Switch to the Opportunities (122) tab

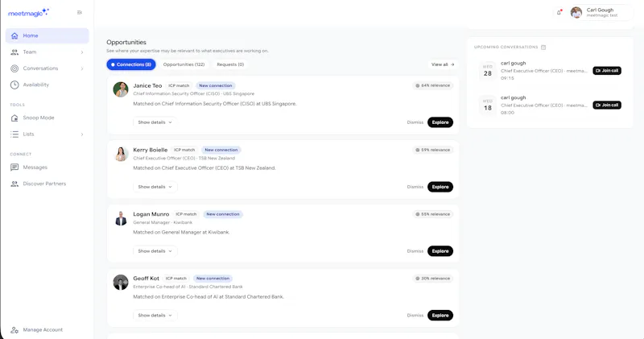(184, 64)
